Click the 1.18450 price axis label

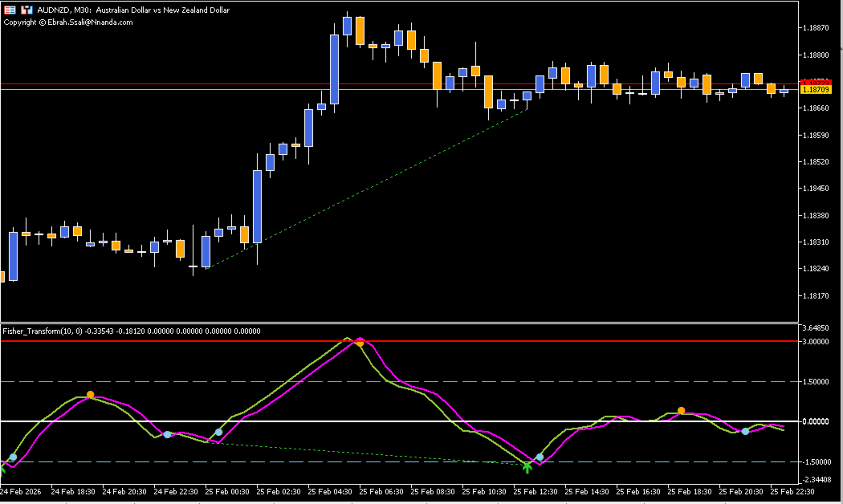tap(815, 189)
